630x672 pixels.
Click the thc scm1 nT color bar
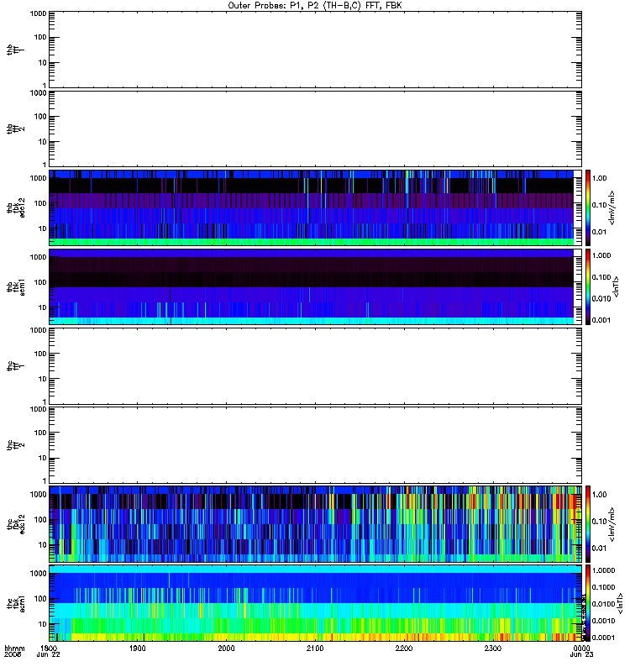(588, 603)
